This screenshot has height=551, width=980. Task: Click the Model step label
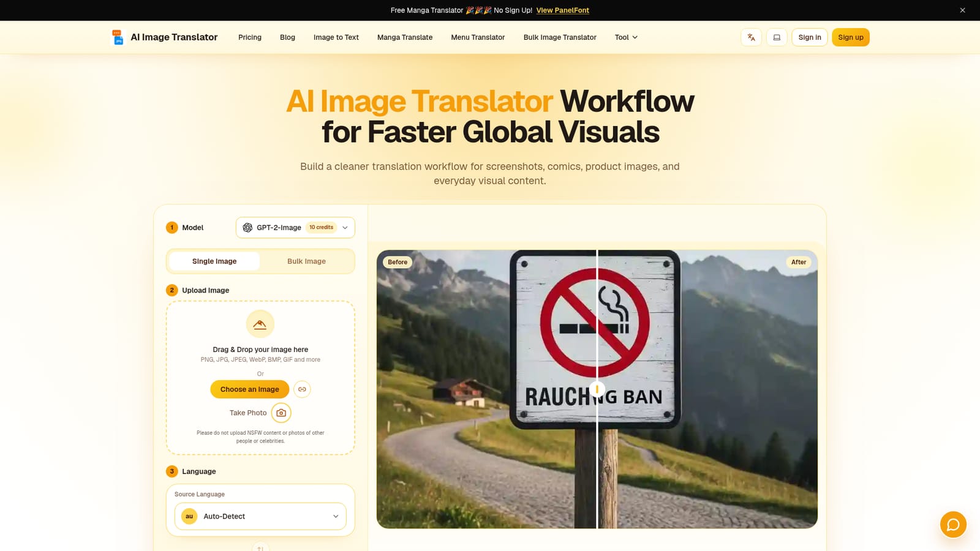[x=193, y=228]
